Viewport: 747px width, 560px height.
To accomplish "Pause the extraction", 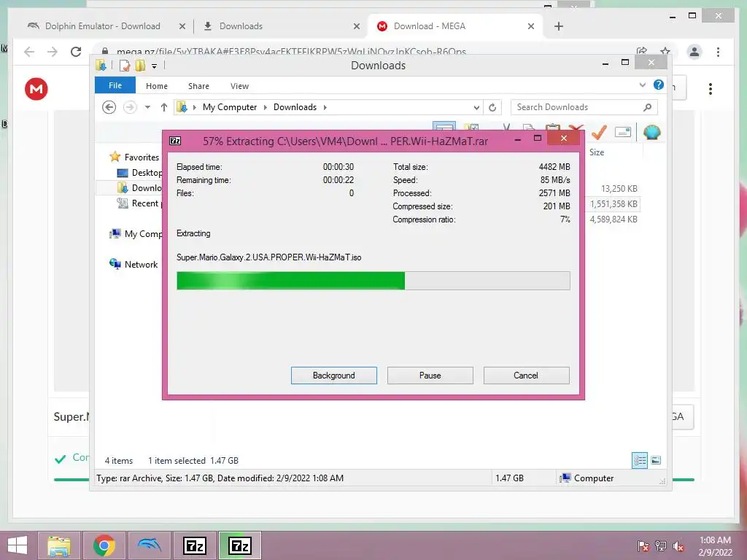I will pos(430,376).
